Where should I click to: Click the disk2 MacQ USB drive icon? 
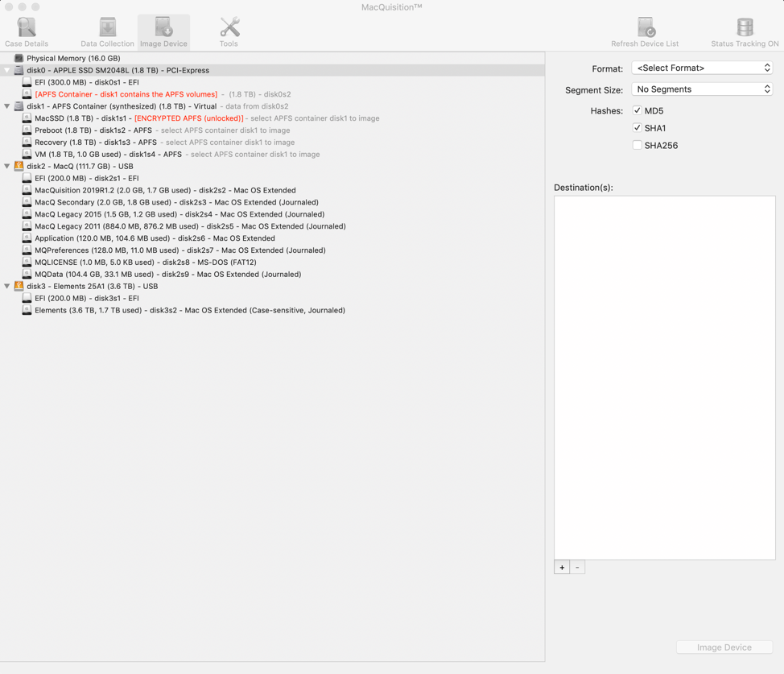coord(19,166)
